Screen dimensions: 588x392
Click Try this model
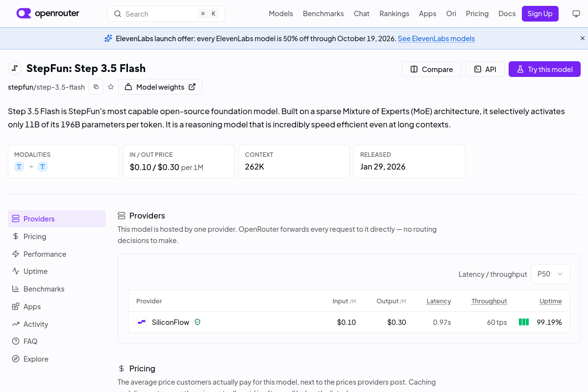(544, 69)
